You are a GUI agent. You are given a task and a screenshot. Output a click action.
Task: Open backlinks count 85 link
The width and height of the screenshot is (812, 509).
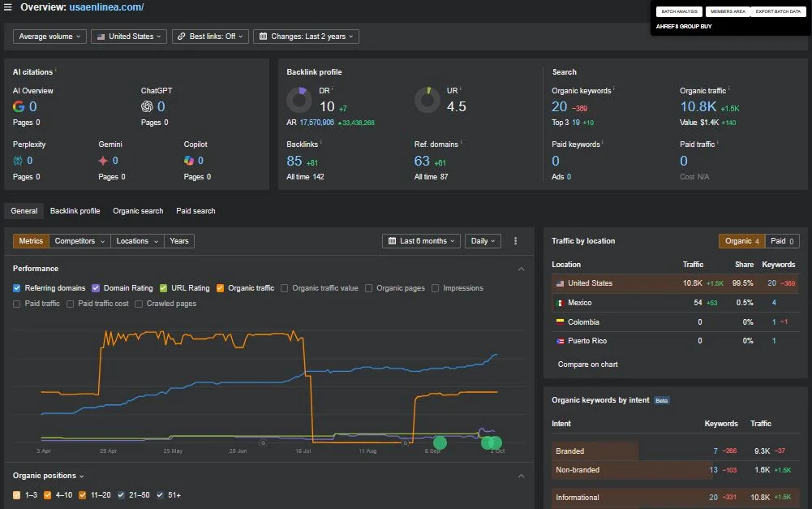pos(294,162)
